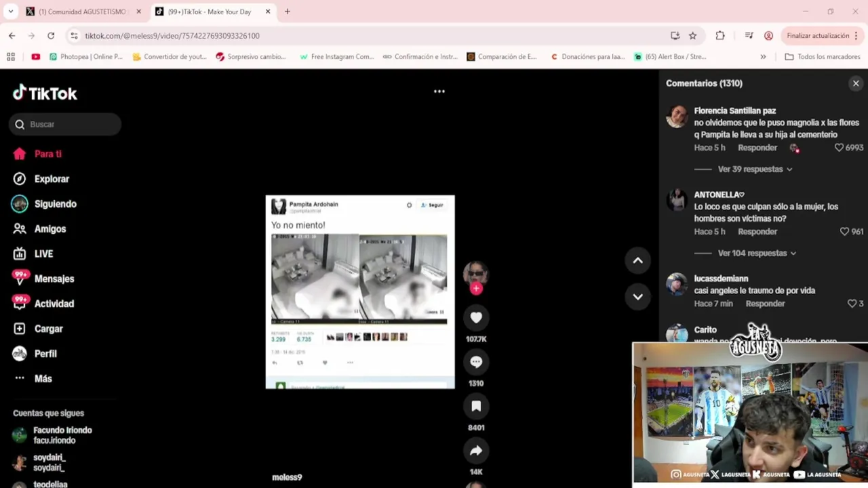Click the TikTok logo
Viewport: 868px width, 488px height.
point(45,93)
